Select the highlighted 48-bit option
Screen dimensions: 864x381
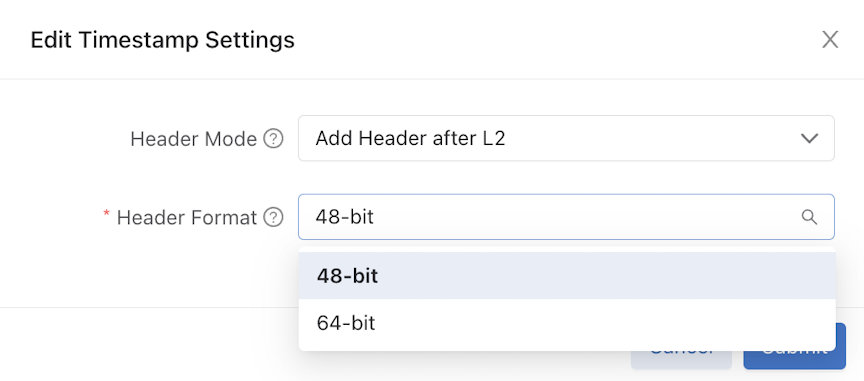pos(567,276)
